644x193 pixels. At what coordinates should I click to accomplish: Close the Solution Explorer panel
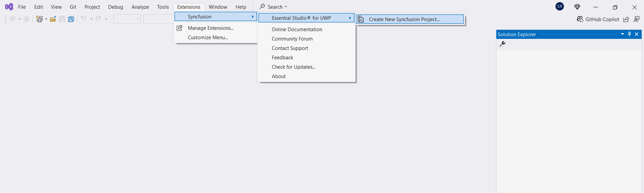coord(637,34)
